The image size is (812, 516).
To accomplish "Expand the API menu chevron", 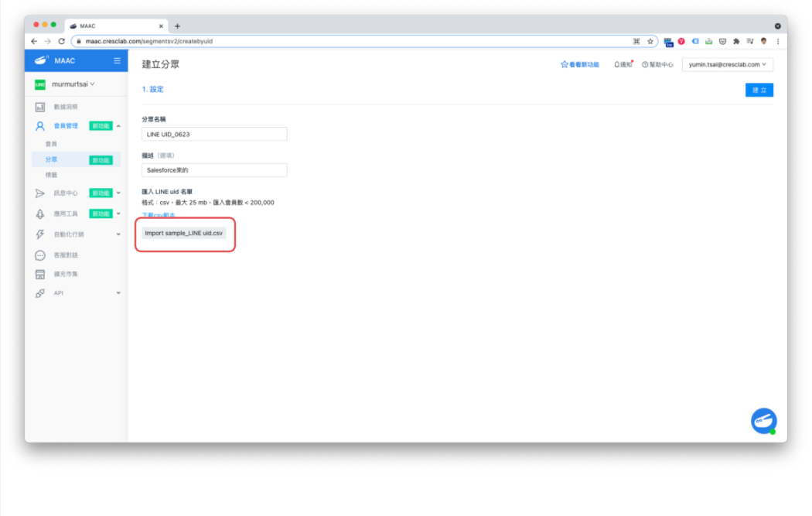I will tap(118, 293).
